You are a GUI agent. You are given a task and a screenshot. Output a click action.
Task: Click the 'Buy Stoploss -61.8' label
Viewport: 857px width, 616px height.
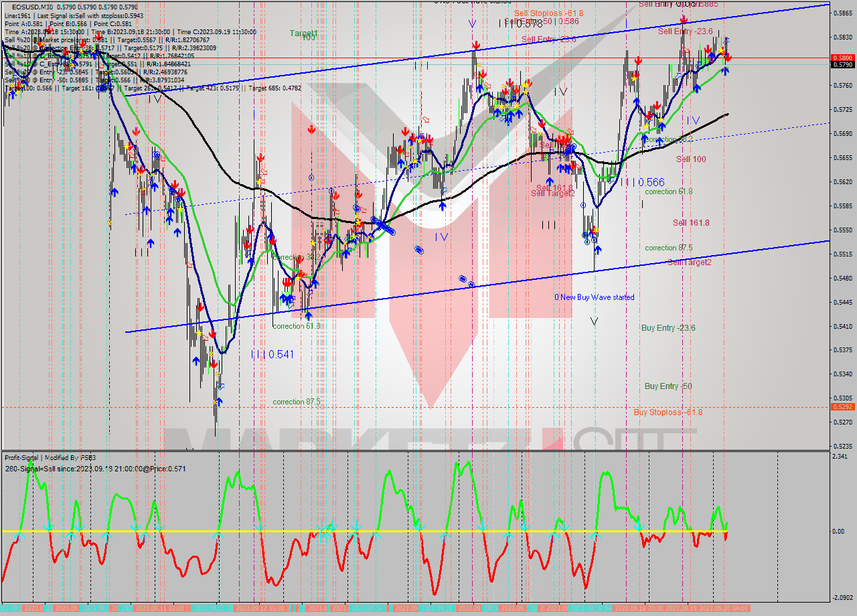[668, 412]
